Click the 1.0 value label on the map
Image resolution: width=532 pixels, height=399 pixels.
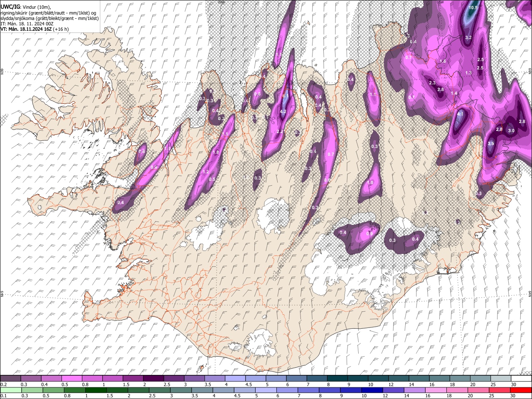(370, 182)
